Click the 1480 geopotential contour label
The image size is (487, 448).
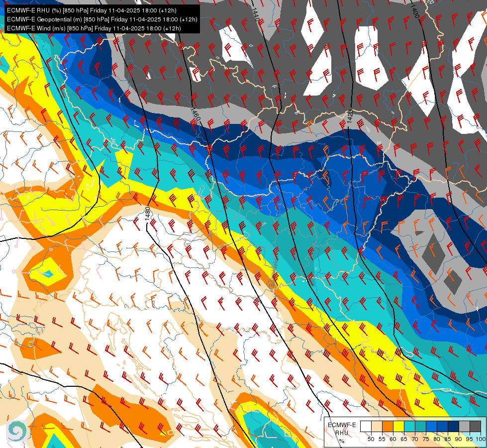point(148,214)
